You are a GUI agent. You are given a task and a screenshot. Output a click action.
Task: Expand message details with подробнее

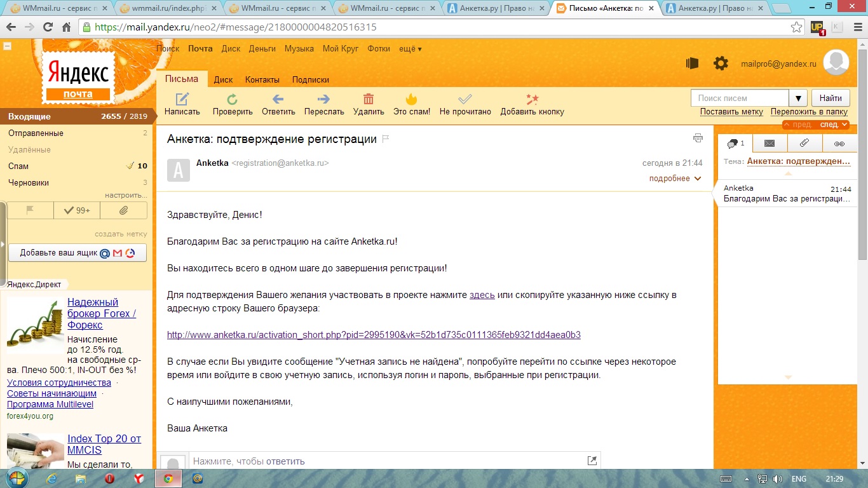click(x=675, y=179)
